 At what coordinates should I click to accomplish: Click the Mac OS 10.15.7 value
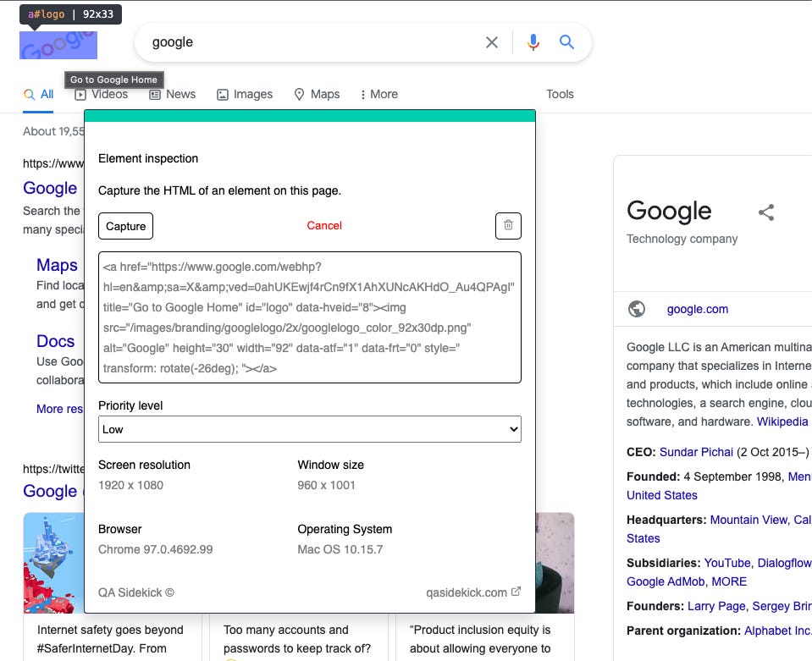coord(340,549)
